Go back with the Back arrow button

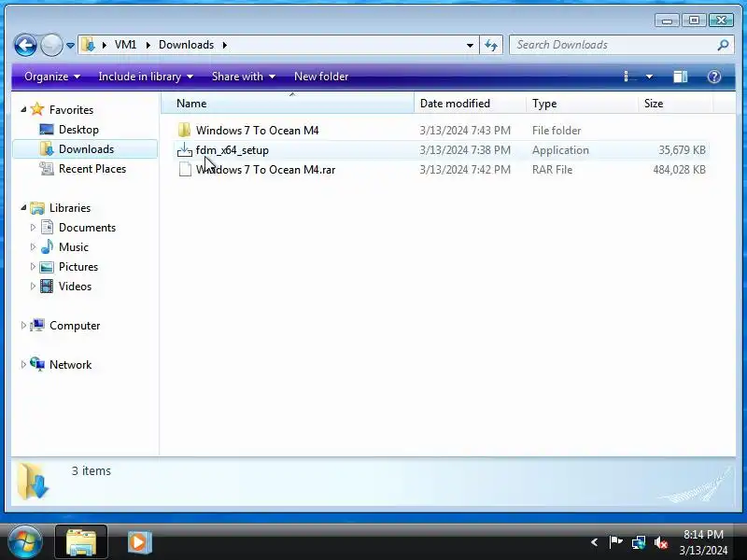(x=25, y=45)
